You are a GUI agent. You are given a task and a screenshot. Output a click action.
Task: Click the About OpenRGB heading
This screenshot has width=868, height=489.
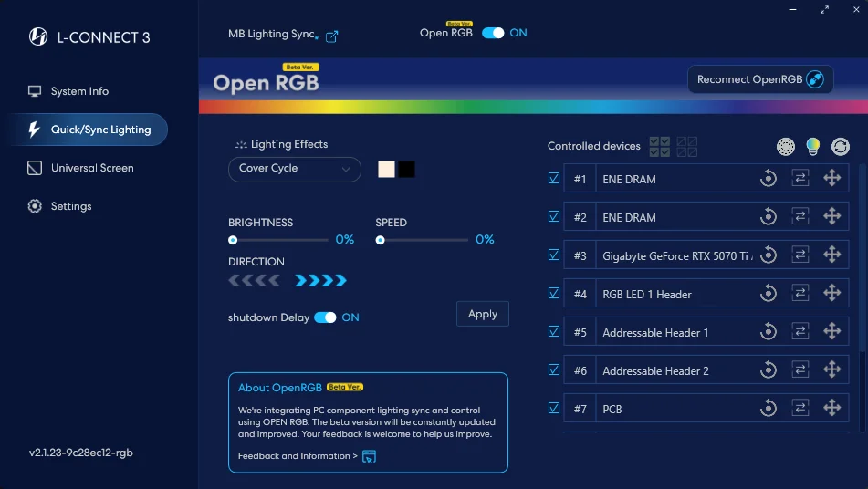point(279,388)
